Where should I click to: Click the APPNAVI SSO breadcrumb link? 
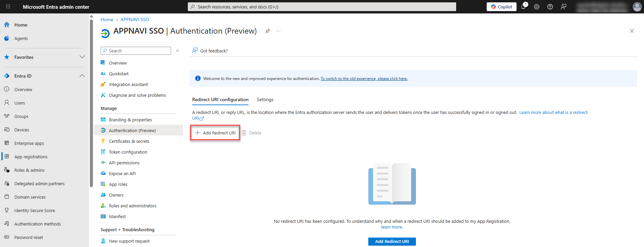(x=135, y=19)
